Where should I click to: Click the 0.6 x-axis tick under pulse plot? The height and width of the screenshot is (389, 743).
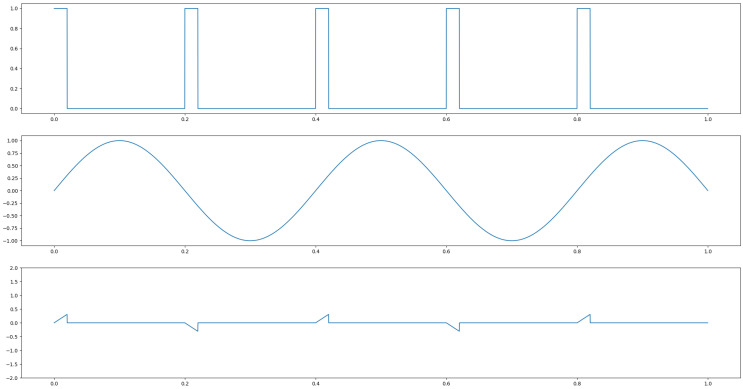click(446, 119)
